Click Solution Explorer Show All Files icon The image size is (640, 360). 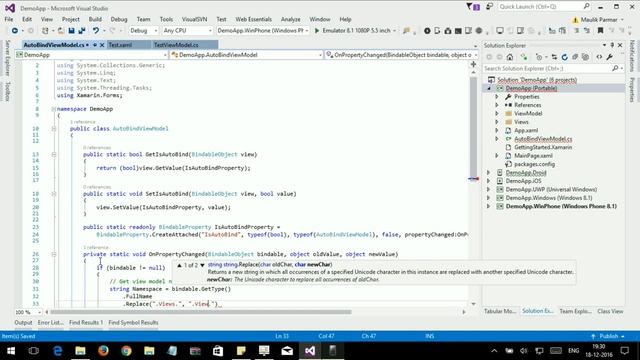586,57
